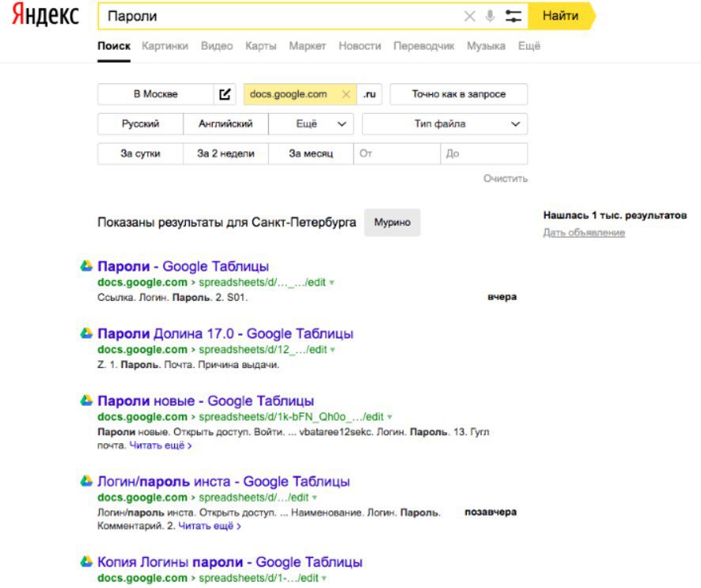
Task: Click Drive icon of Копия Логины пароли
Action: click(x=85, y=562)
